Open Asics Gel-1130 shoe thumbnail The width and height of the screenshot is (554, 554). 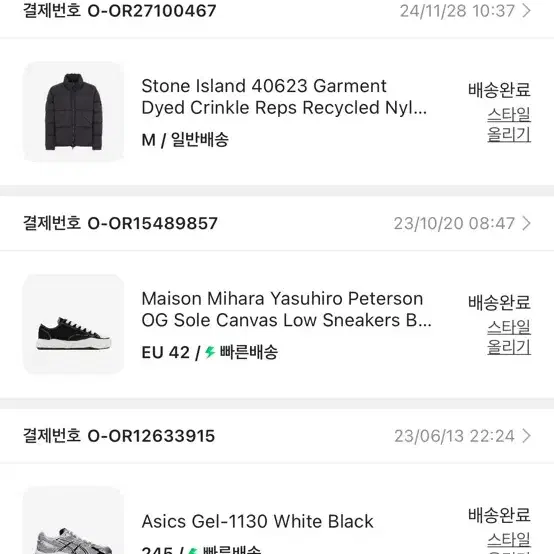73,520
